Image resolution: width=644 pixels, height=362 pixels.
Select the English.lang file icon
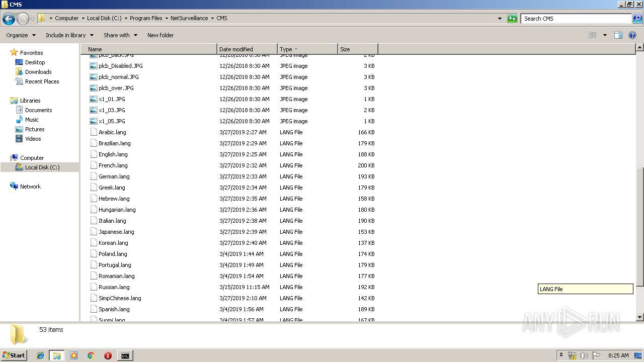(x=94, y=154)
